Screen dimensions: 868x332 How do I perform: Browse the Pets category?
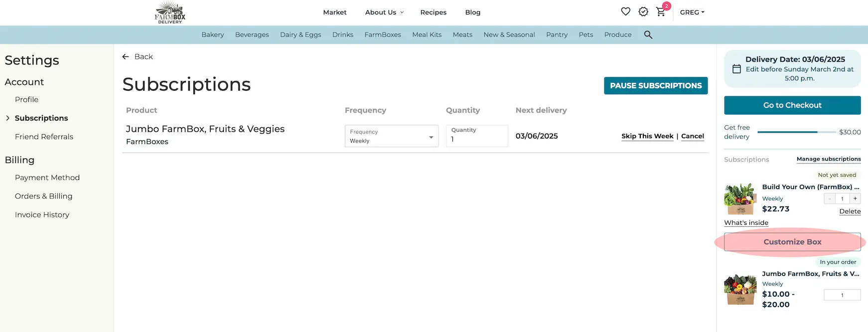click(586, 35)
